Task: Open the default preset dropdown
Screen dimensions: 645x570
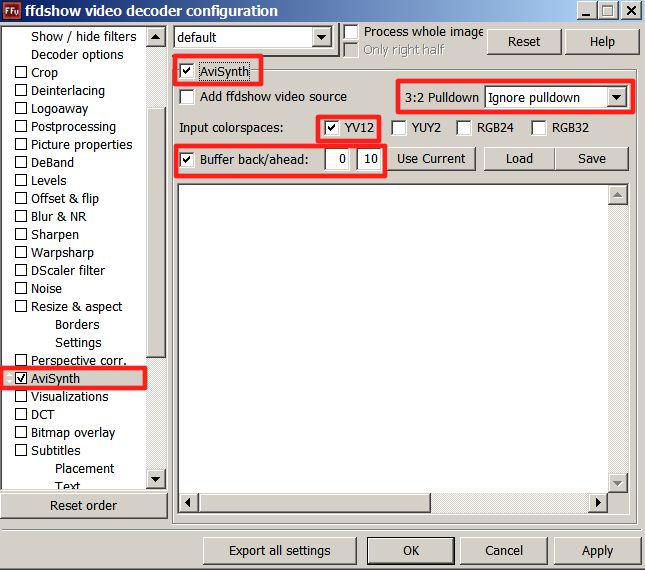Action: (321, 37)
